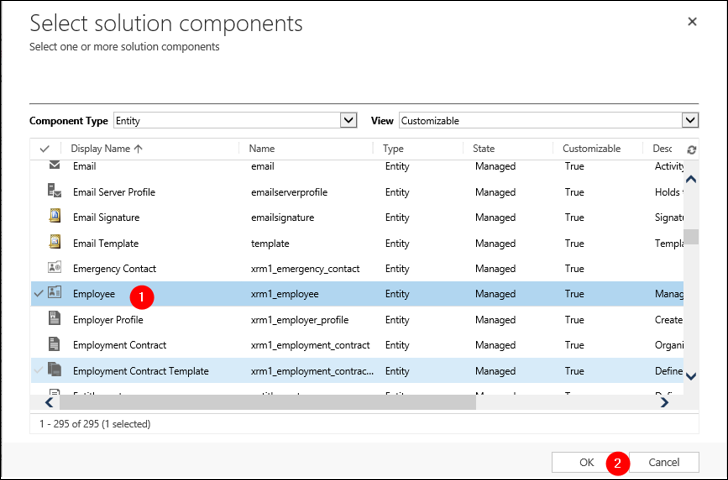
Task: Close the Select solution components dialog
Action: point(692,21)
